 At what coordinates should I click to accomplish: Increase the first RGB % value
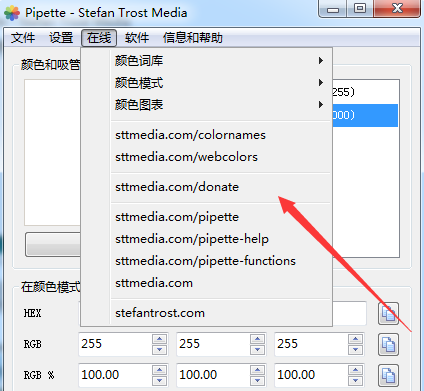tap(160, 370)
